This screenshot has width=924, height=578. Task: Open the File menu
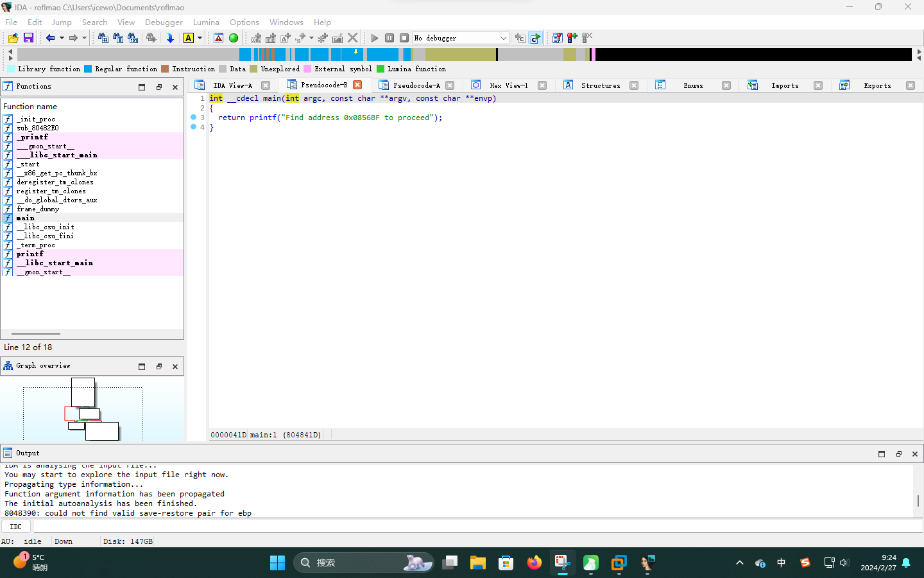click(12, 22)
